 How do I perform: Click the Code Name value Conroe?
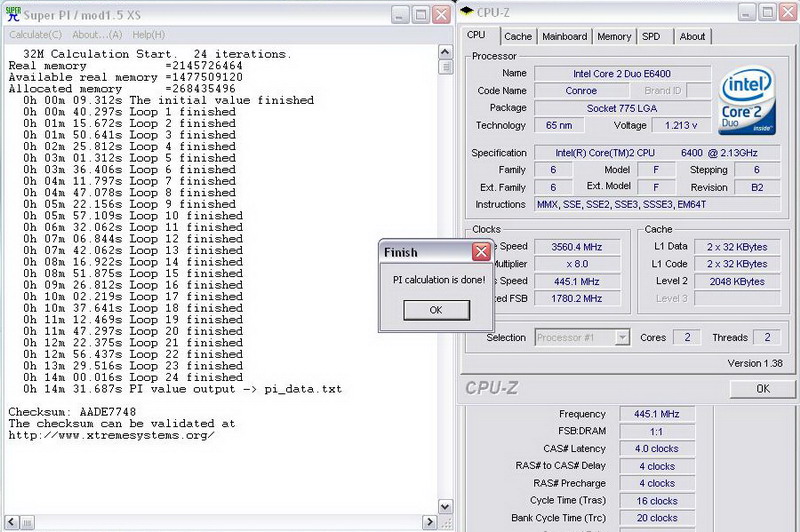point(581,90)
